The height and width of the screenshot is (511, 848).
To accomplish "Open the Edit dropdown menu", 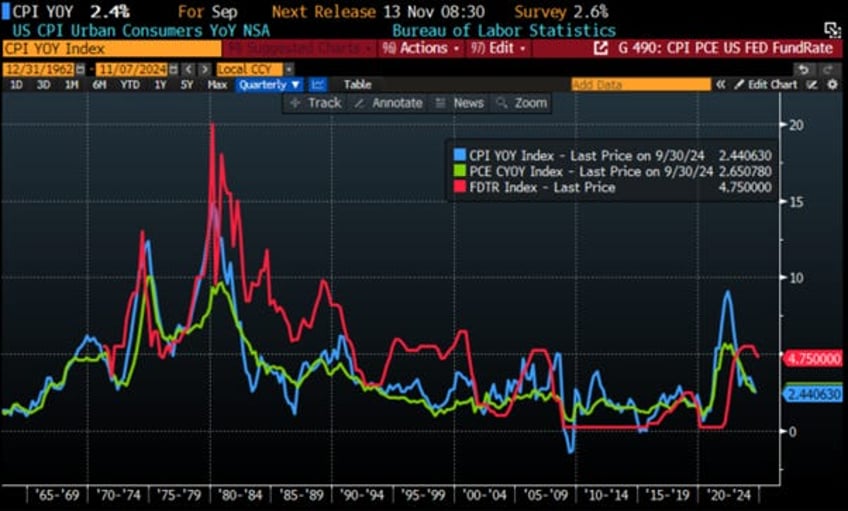I will pos(498,48).
